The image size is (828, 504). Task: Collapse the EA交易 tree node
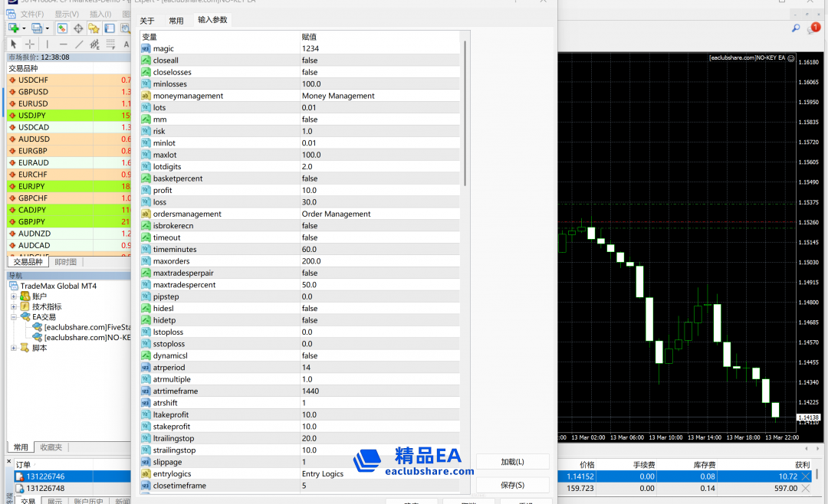pyautogui.click(x=14, y=317)
